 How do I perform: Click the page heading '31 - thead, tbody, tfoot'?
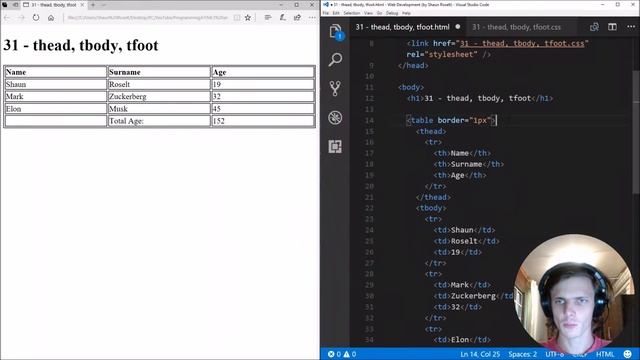pyautogui.click(x=81, y=45)
